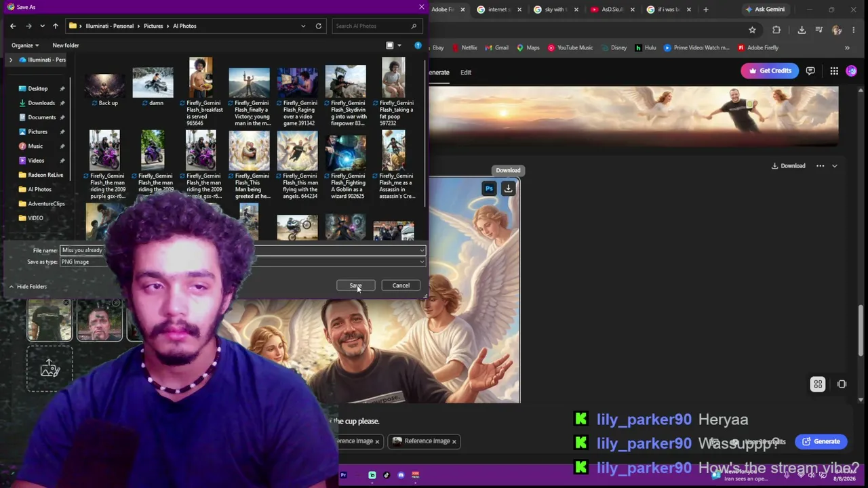868x488 pixels.
Task: Click the Generate button
Action: pyautogui.click(x=821, y=441)
